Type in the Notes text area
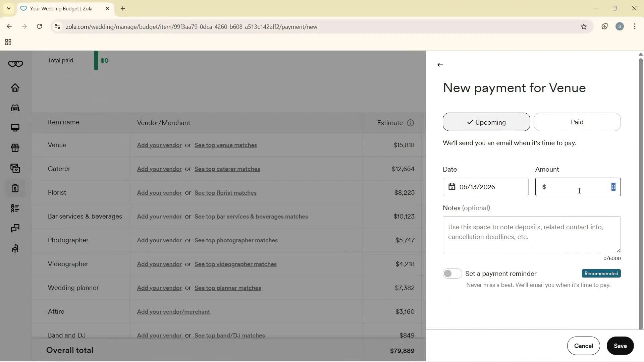This screenshot has height=362, width=644. pos(531,235)
